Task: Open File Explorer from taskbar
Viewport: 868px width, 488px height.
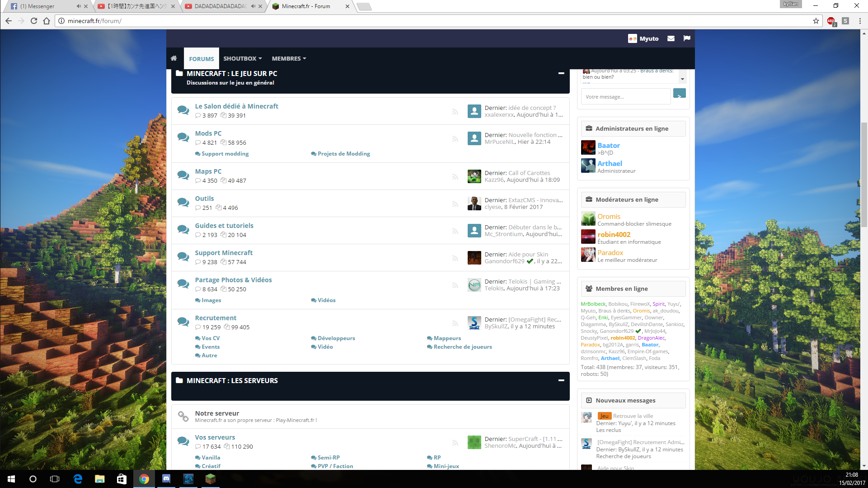Action: (x=100, y=479)
